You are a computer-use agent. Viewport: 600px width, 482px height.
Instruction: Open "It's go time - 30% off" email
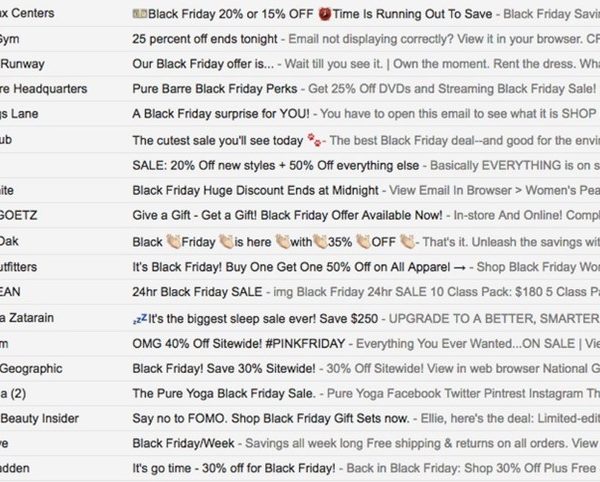300,468
